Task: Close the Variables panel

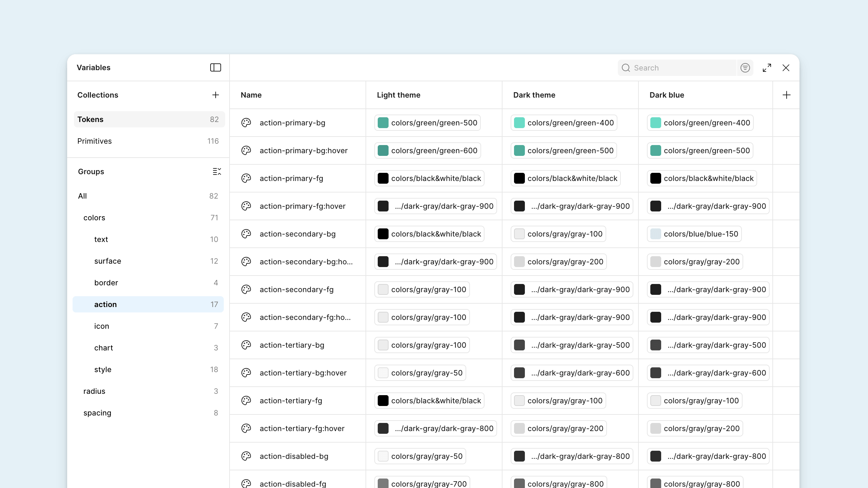Action: [786, 68]
